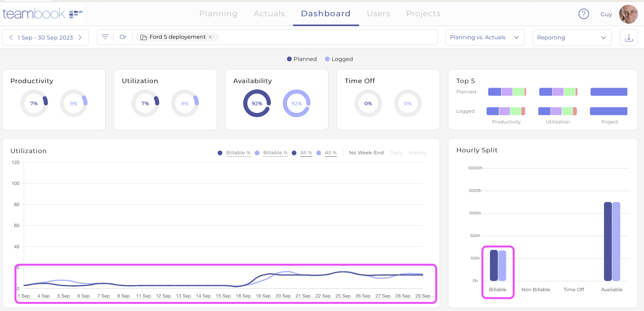Switch chart to Daily view
Screen dimensions: 644x311
[396, 153]
